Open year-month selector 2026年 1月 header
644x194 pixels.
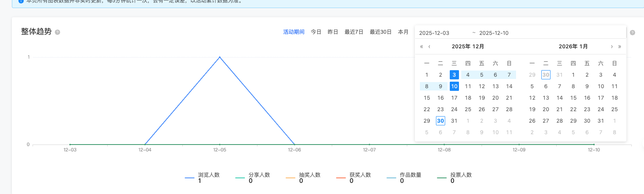point(573,46)
